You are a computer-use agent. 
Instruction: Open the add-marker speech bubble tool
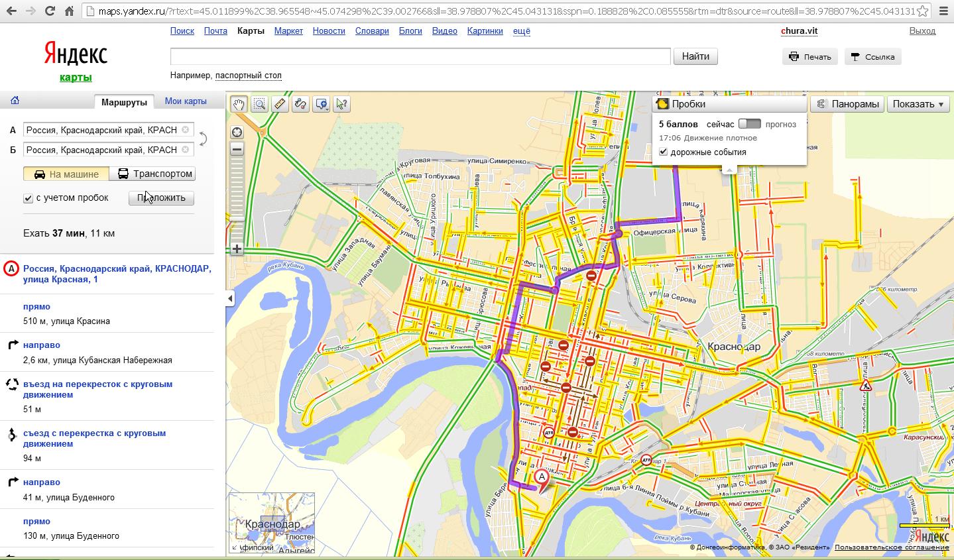322,104
